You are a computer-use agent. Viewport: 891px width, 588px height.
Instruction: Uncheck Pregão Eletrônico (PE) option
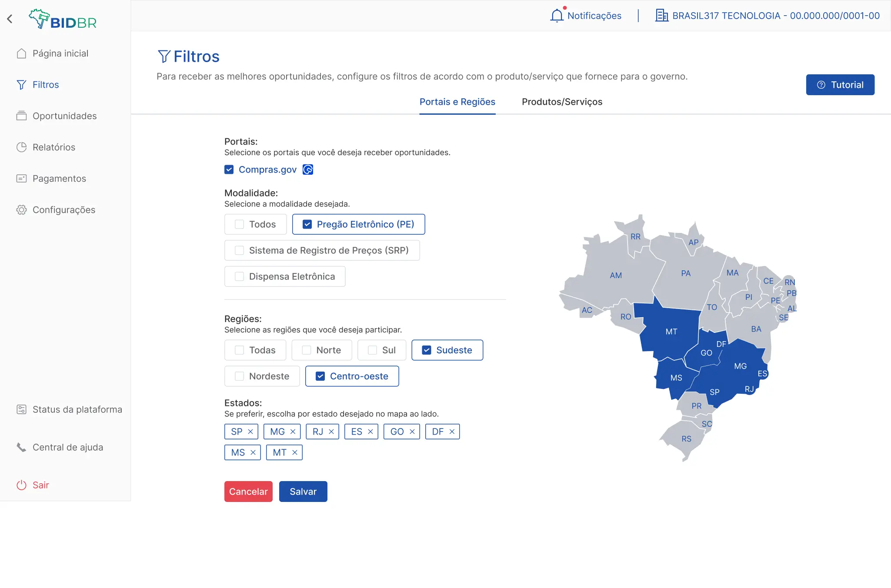pyautogui.click(x=307, y=224)
